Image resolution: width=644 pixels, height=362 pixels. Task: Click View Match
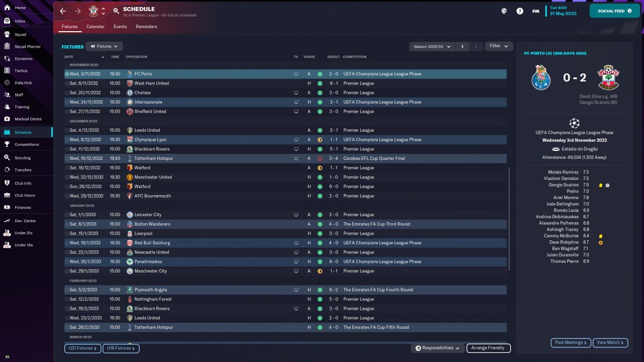point(610,342)
